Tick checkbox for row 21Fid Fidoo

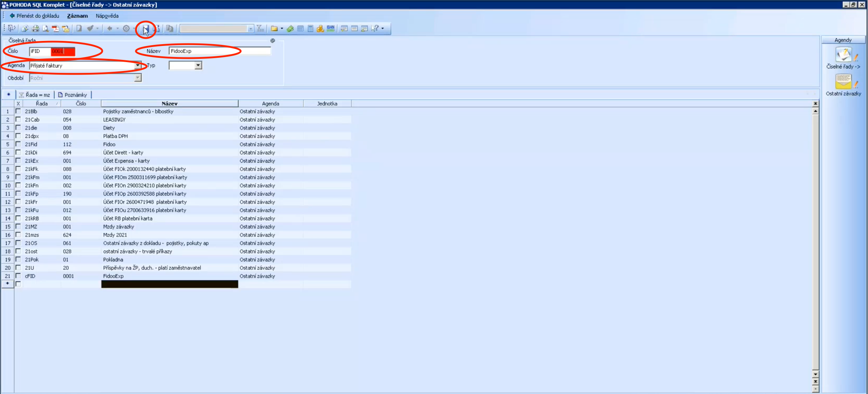18,144
